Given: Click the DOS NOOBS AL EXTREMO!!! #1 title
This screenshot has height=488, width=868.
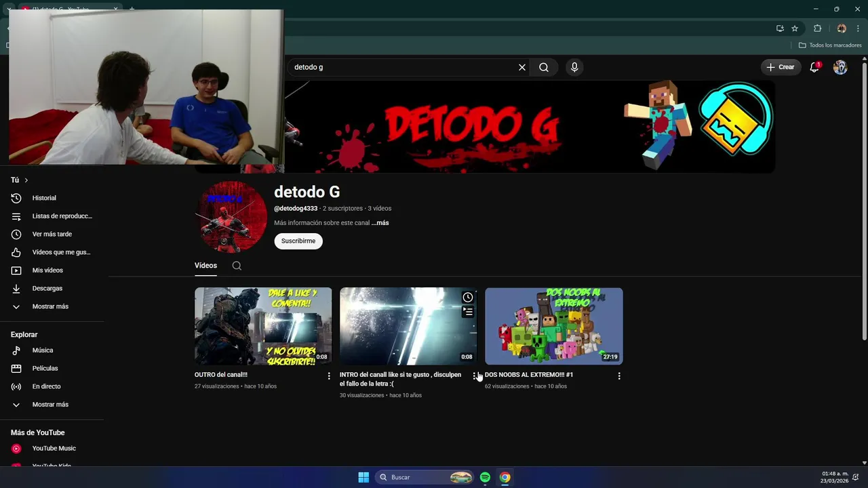Looking at the screenshot, I should tap(529, 375).
